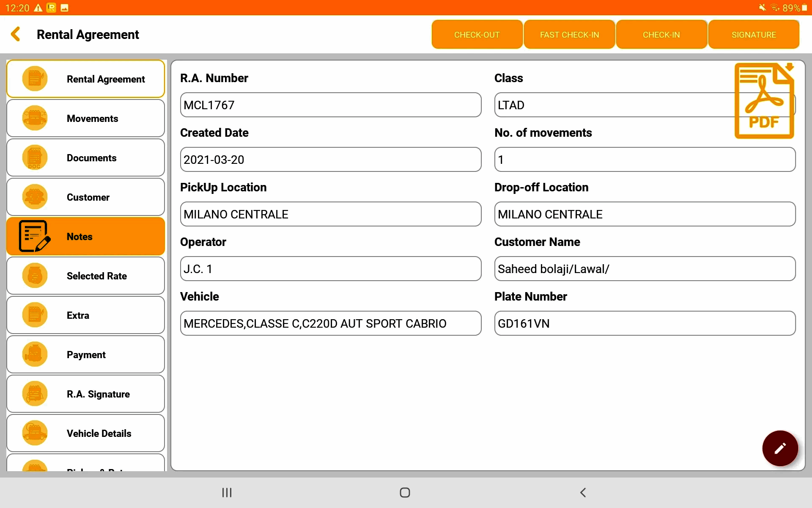This screenshot has width=812, height=508.
Task: Tap the Notes pencil-and-paper icon
Action: [35, 236]
